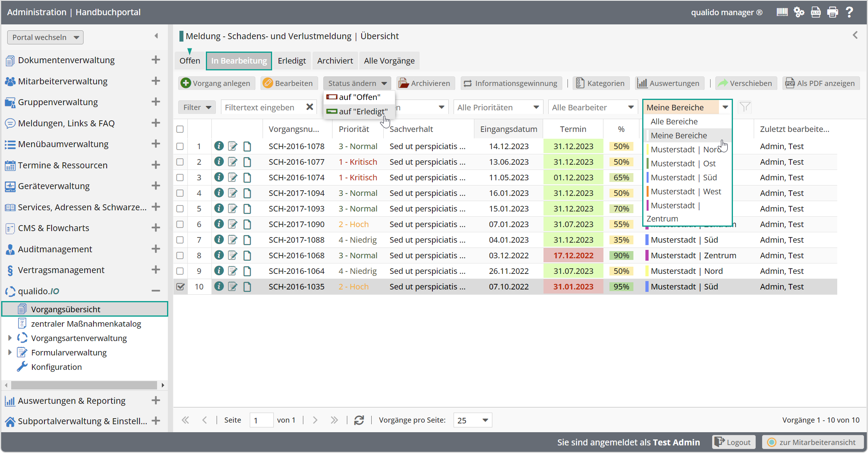Viewport: 868px width, 453px height.
Task: Open settings gears icon in header
Action: click(799, 12)
